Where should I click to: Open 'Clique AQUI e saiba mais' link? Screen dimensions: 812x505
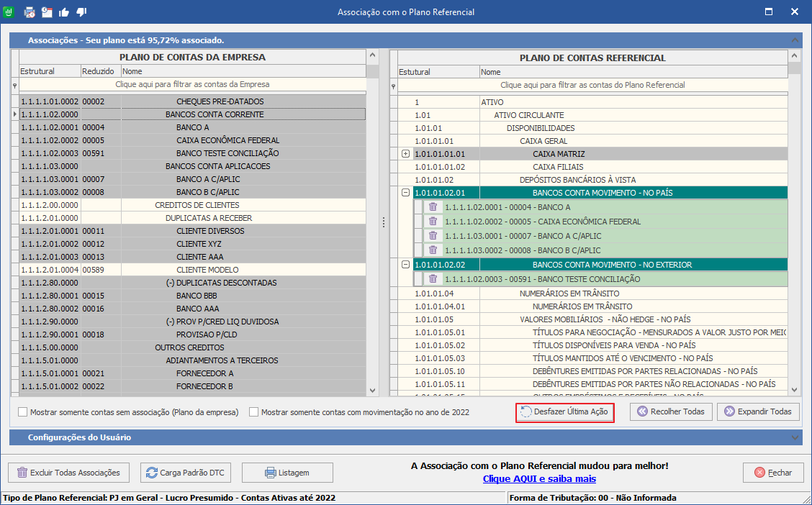[539, 478]
